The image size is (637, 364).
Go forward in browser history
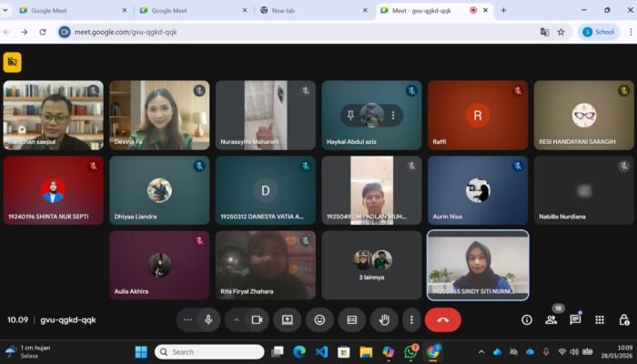click(x=25, y=32)
